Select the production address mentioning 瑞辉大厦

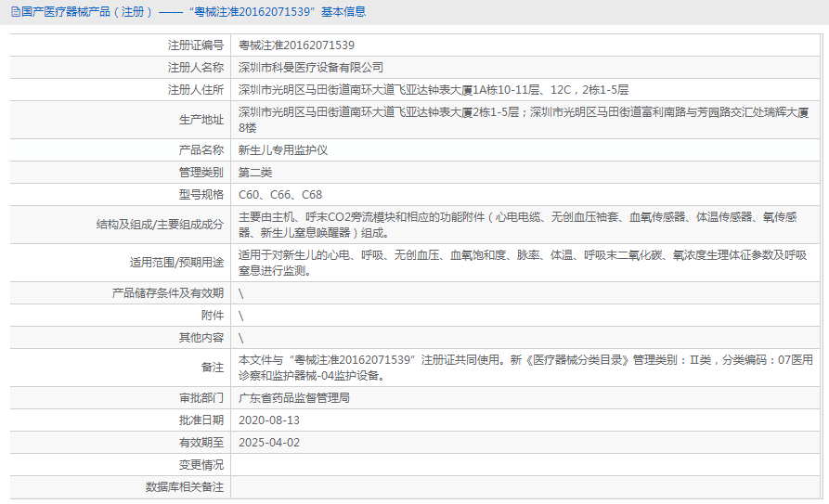tap(524, 120)
